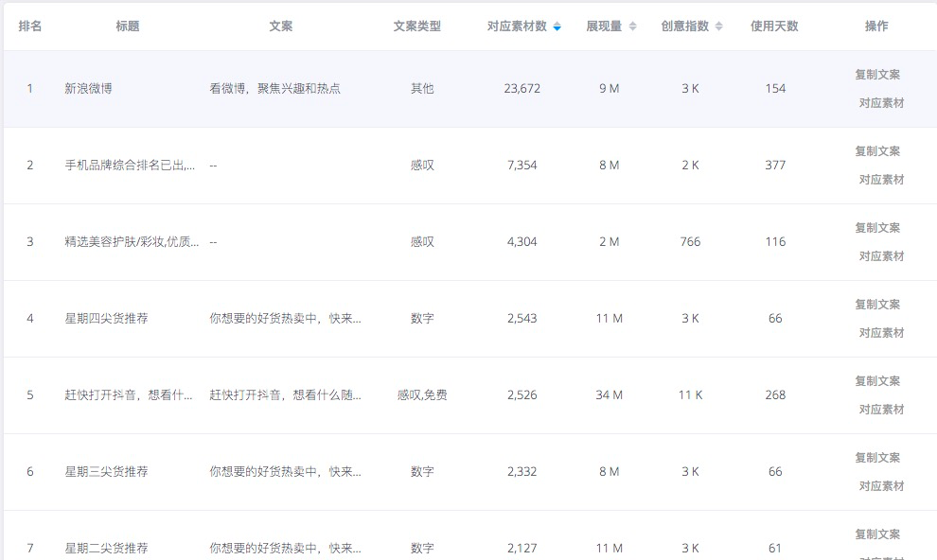Select title 精选美容护肤/彩妆
Viewport: 937px width, 560px height.
pos(132,242)
